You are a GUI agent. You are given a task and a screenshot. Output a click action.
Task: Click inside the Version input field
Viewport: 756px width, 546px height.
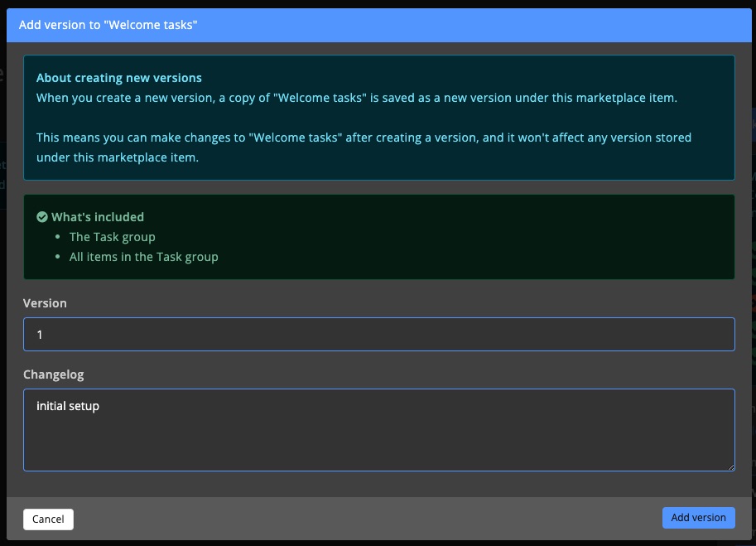coord(378,334)
